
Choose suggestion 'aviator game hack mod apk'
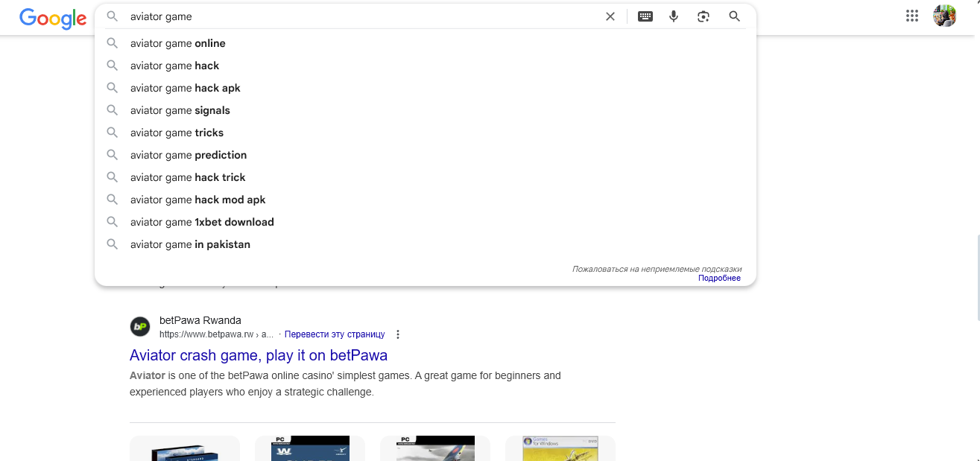pos(426,200)
